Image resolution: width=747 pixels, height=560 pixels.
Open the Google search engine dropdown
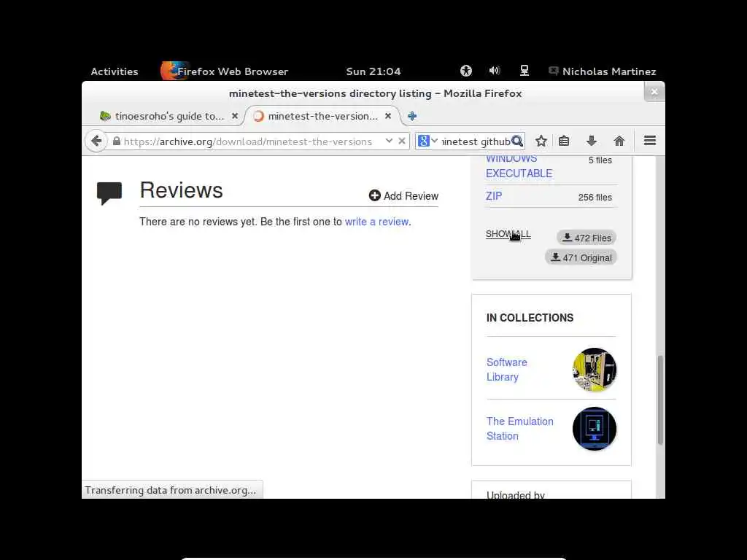(x=427, y=141)
